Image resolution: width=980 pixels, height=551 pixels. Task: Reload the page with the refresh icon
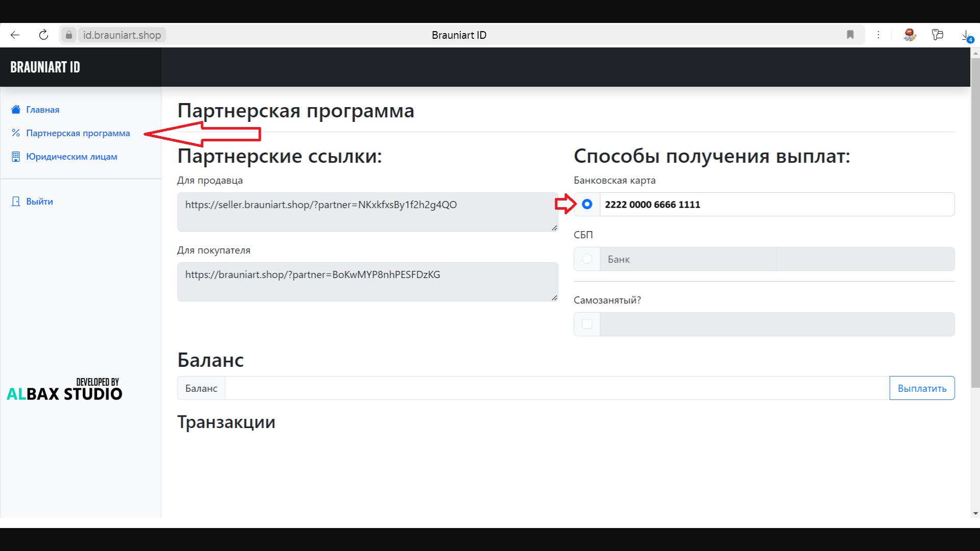click(43, 35)
